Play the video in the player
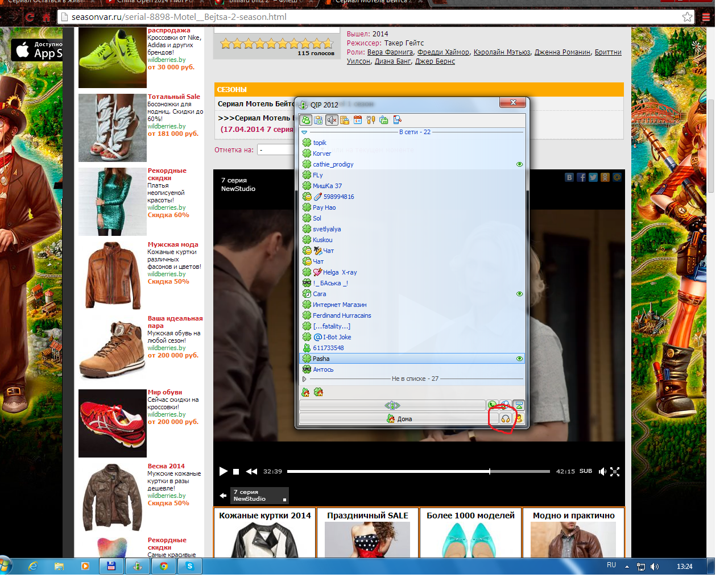 [x=224, y=471]
